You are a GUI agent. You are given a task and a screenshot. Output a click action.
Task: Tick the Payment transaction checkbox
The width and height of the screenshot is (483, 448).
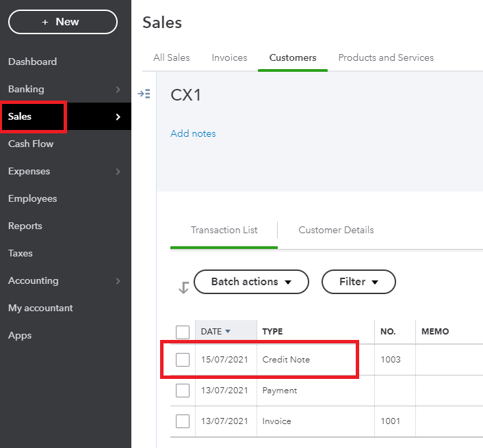pos(183,391)
